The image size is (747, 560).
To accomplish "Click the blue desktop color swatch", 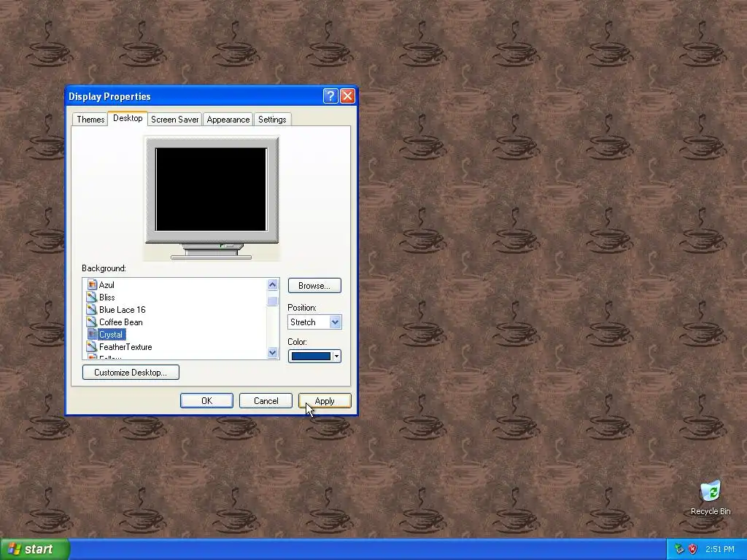I will tap(311, 356).
